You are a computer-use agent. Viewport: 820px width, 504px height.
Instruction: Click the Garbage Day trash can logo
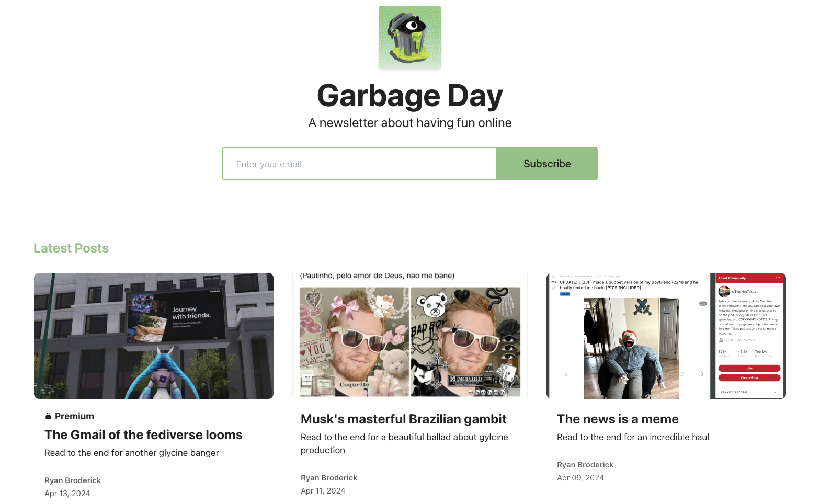pyautogui.click(x=410, y=37)
